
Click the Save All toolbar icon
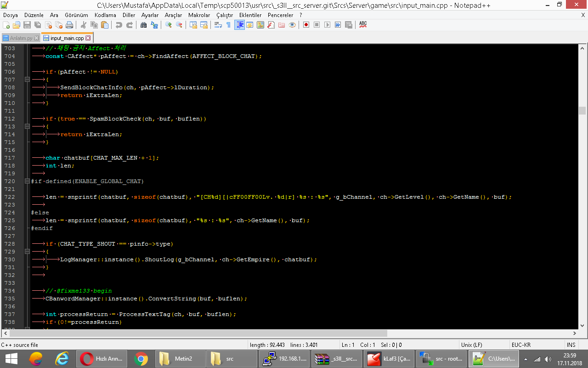[38, 25]
